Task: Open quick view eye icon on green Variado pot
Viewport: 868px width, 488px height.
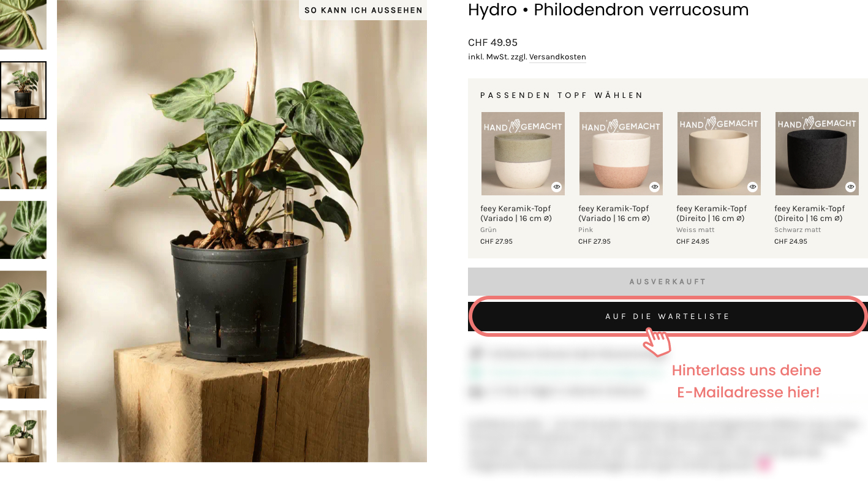Action: pyautogui.click(x=556, y=187)
